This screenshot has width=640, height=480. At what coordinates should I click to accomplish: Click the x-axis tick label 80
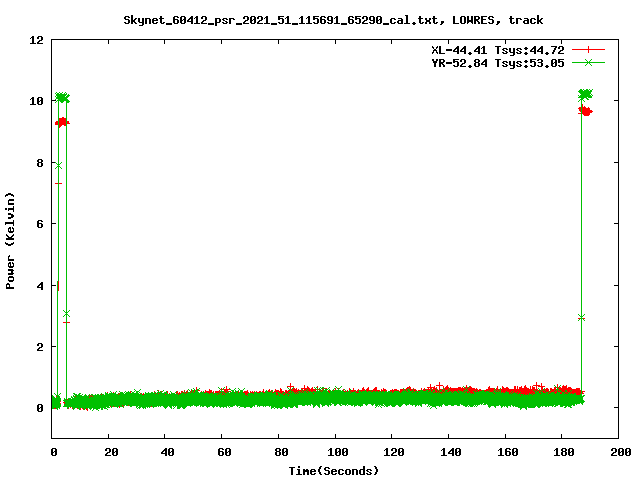pos(281,452)
